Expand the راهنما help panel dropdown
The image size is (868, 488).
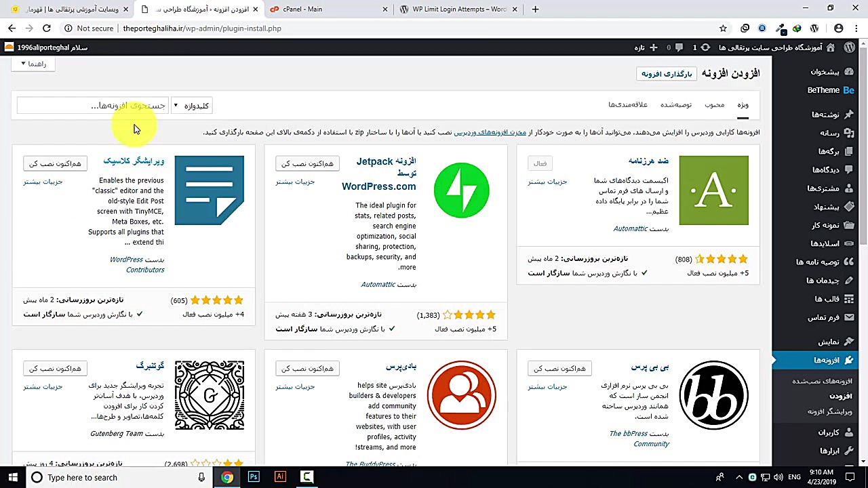point(33,64)
